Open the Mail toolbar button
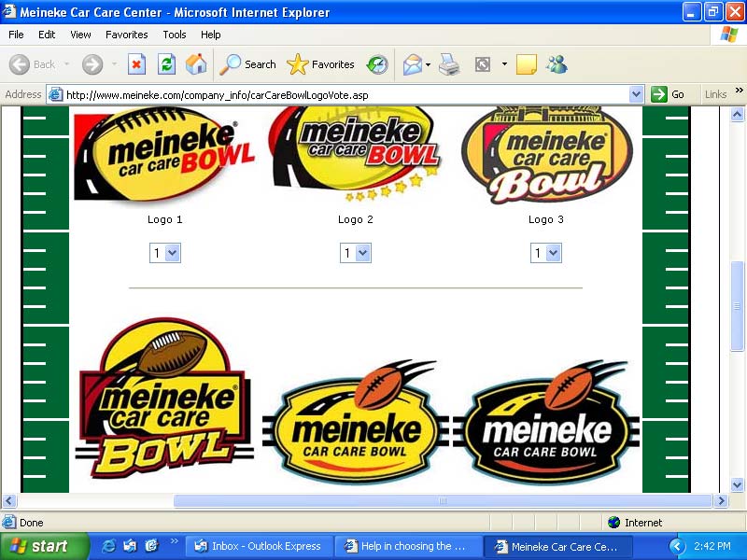 tap(413, 64)
